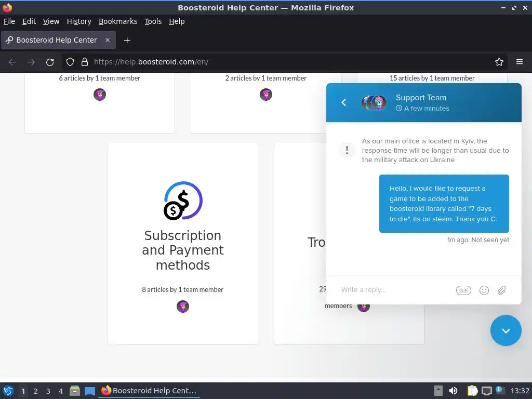This screenshot has width=532, height=399.
Task: Open the clipboard manager tray icon
Action: [x=472, y=391]
